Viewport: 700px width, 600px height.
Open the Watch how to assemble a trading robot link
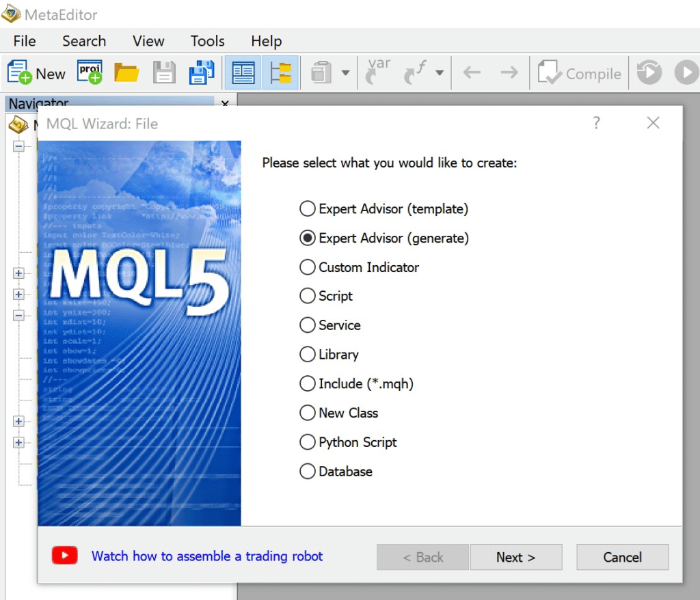point(207,556)
